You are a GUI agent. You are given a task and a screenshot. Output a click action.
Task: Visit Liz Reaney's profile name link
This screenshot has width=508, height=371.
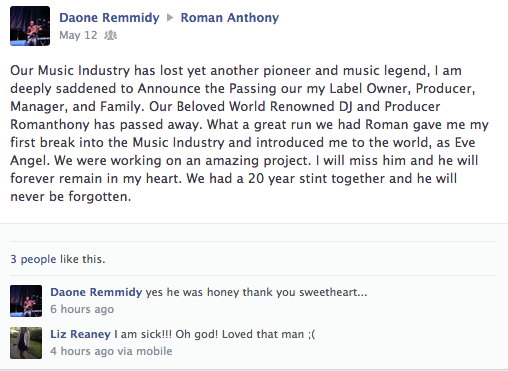tap(80, 334)
